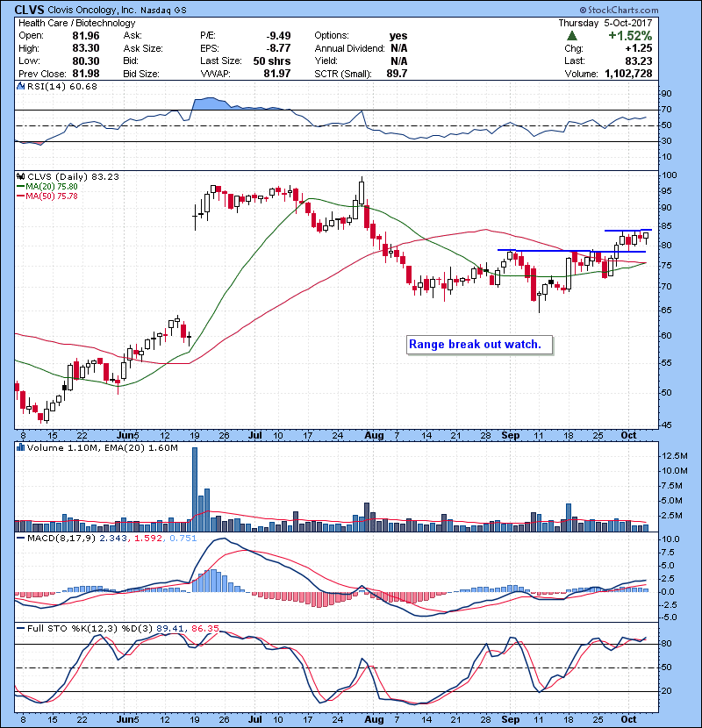Screen dimensions: 702x728
Task: Click the Sep label on price chart axis
Action: pos(510,435)
